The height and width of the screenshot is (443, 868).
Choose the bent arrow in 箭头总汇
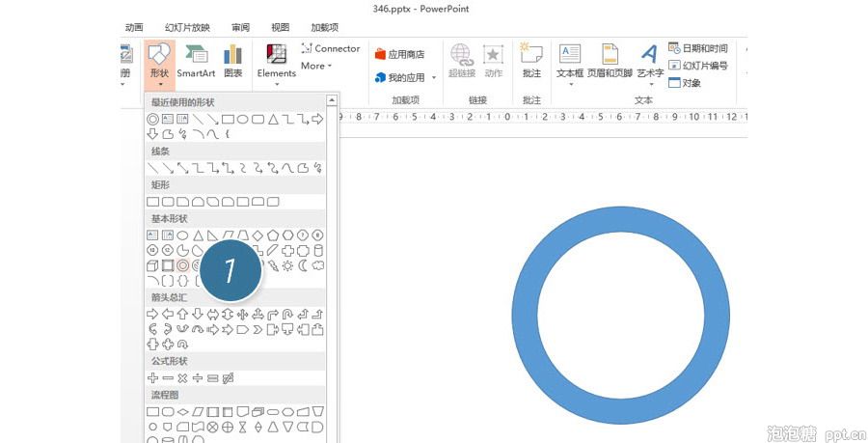click(x=273, y=315)
